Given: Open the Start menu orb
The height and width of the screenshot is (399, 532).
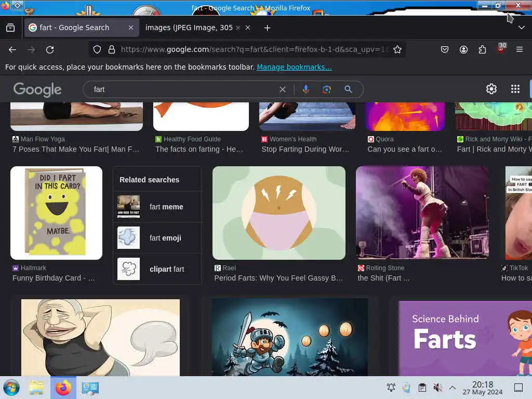Looking at the screenshot, I should coord(11,388).
